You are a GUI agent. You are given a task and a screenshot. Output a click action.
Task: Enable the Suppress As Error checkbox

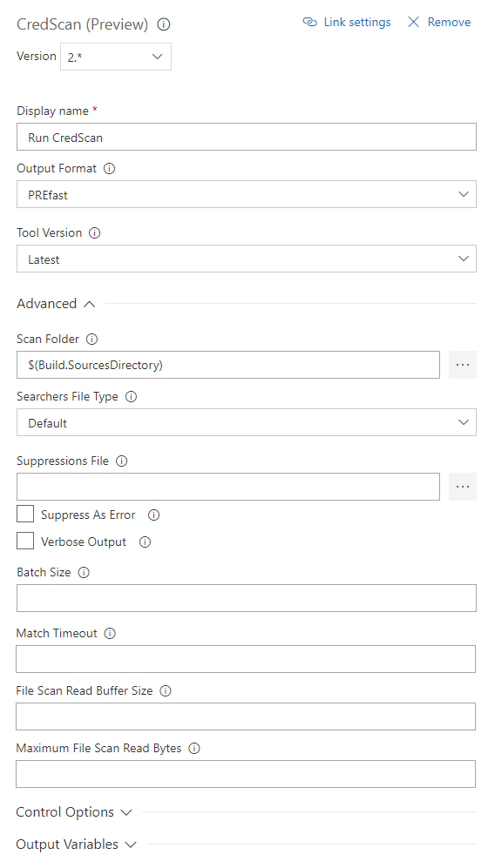[x=25, y=514]
